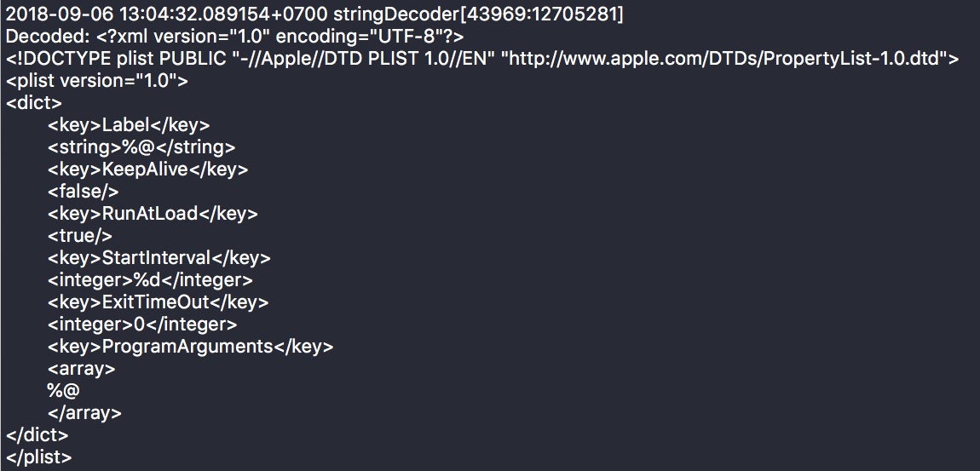
Task: Select the KeepAlive key line
Action: coord(147,169)
